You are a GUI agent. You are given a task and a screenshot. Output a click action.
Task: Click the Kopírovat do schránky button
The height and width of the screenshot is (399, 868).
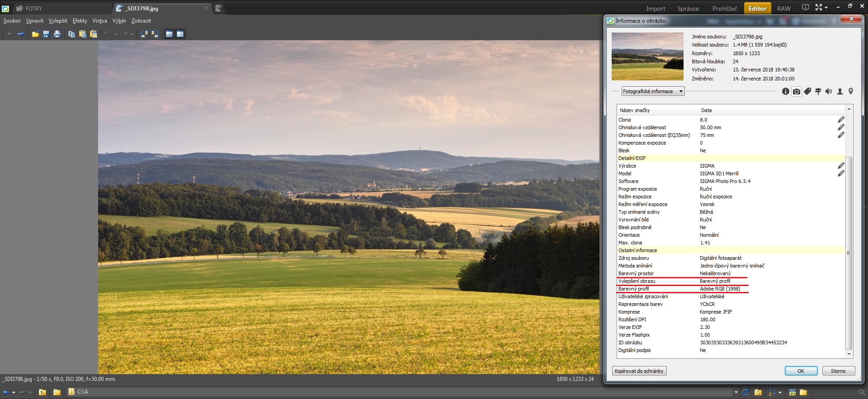[639, 371]
